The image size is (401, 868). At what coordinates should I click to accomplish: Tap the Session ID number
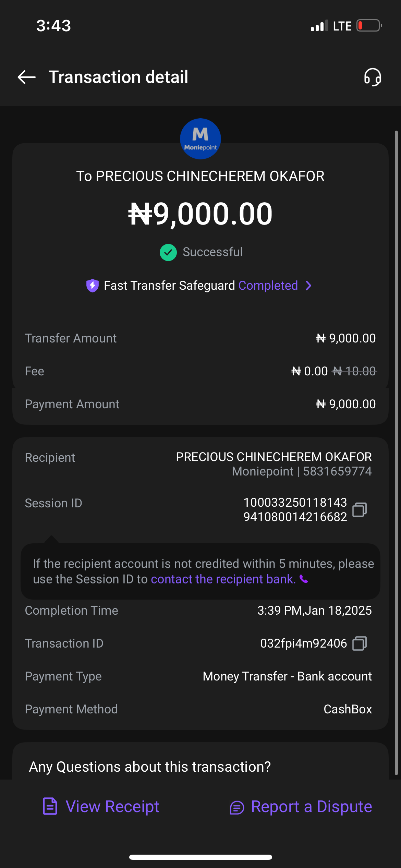click(295, 510)
